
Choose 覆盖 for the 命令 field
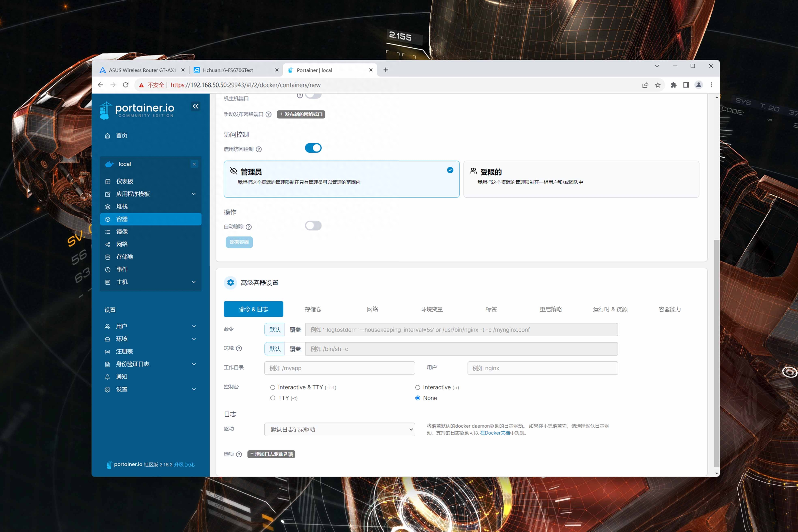[295, 329]
